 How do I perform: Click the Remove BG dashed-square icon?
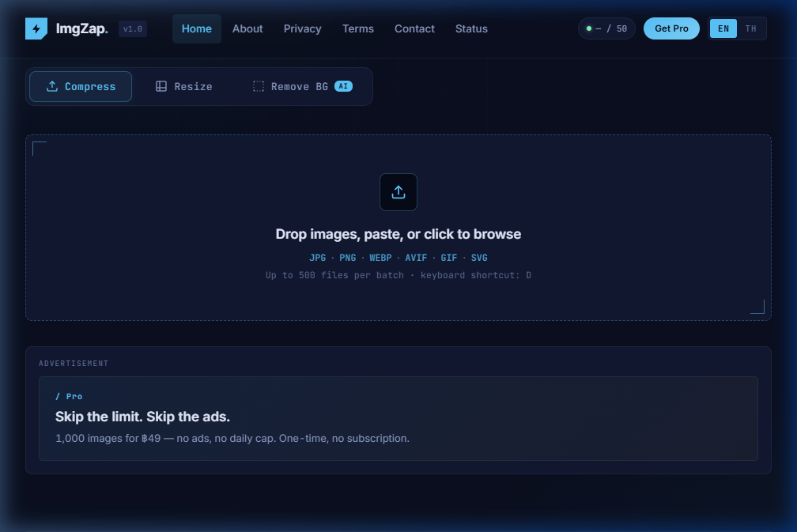click(x=259, y=86)
